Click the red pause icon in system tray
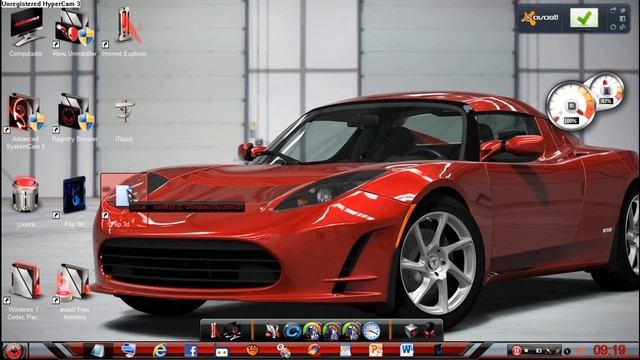 [x=516, y=351]
